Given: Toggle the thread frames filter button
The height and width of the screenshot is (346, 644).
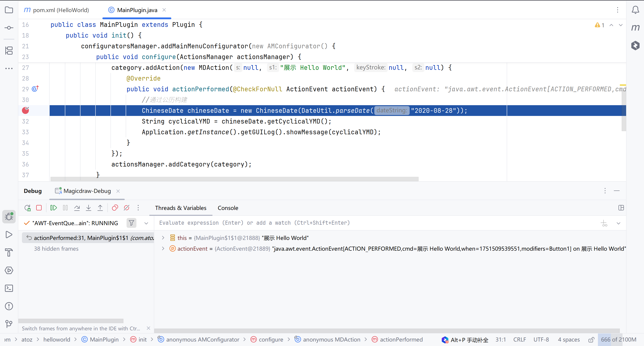Looking at the screenshot, I should pos(131,223).
